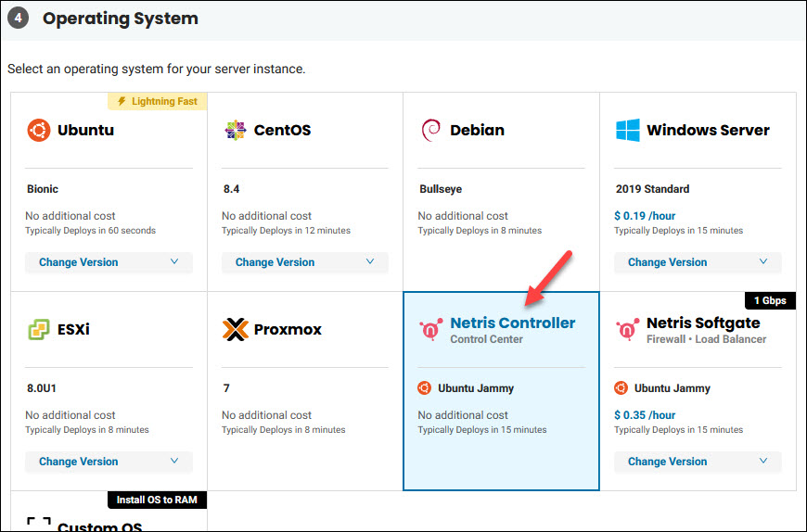Image resolution: width=807 pixels, height=532 pixels.
Task: Open Change Version dropdown for Windows Server
Action: (x=698, y=262)
